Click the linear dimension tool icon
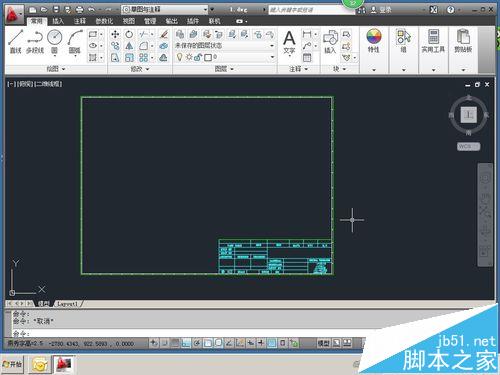 (307, 34)
